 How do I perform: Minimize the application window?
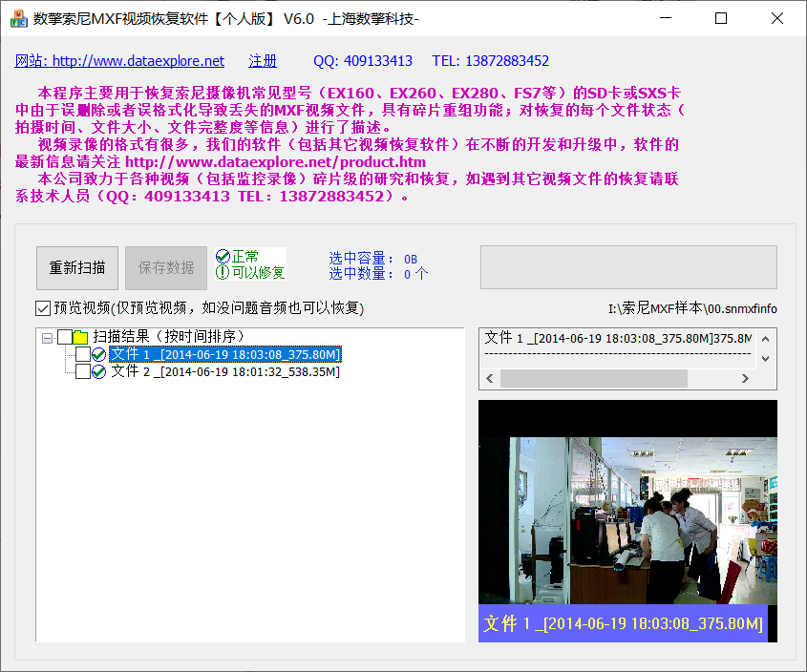tap(666, 18)
